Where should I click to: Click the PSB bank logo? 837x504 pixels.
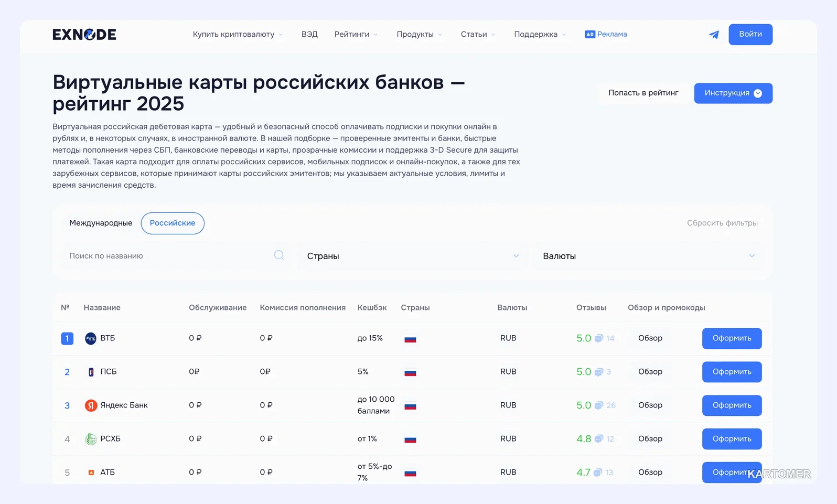coord(91,372)
